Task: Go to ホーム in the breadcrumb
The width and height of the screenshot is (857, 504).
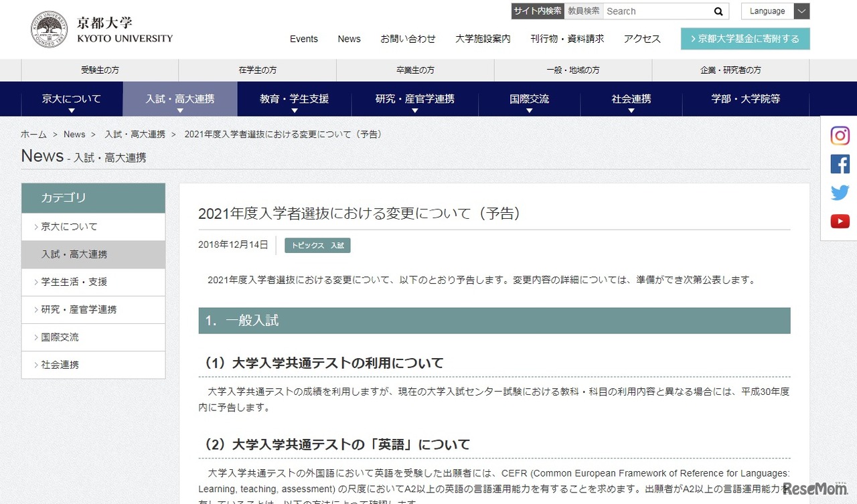Action: coord(33,134)
